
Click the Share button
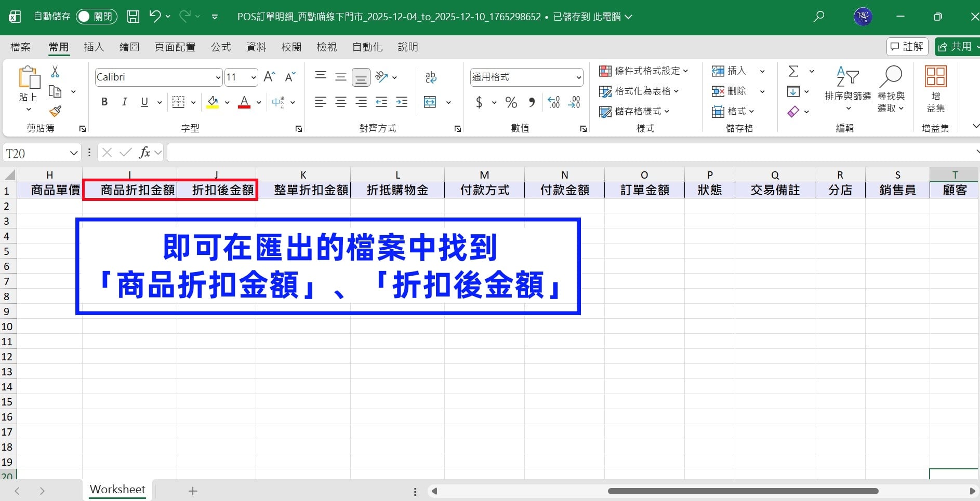[x=956, y=47]
